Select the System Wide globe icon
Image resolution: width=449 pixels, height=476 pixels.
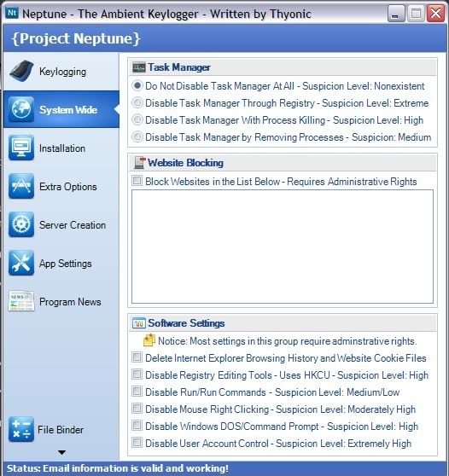[x=21, y=109]
